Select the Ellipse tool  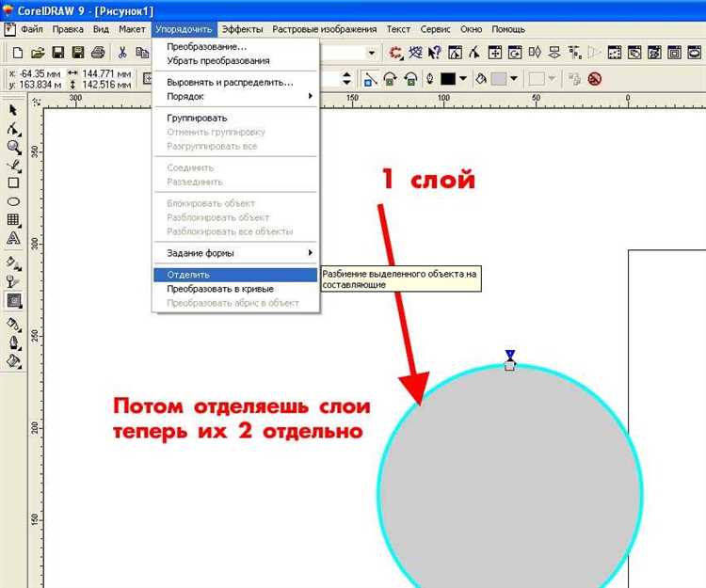coord(13,201)
